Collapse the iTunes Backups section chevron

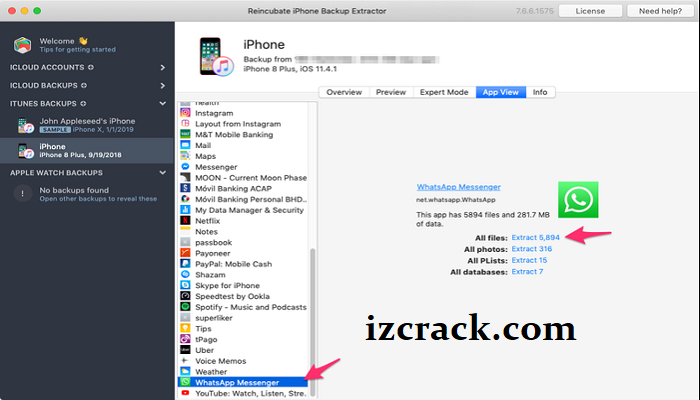pyautogui.click(x=162, y=104)
